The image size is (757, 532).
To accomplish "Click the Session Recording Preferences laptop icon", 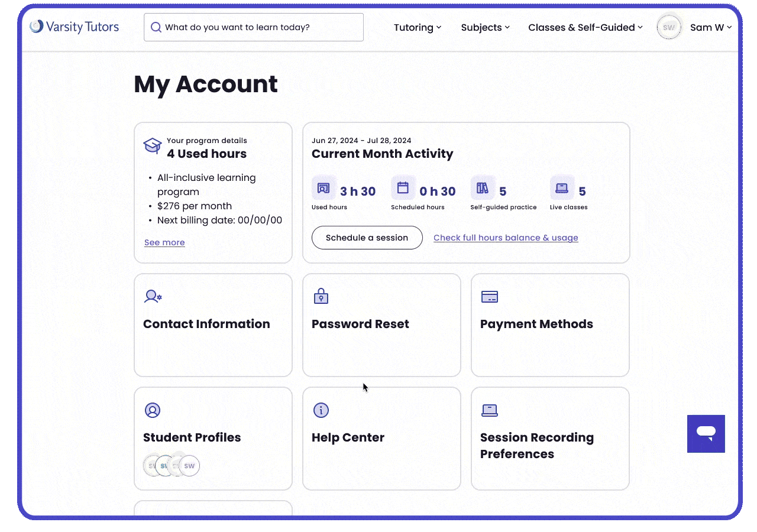I will [490, 410].
